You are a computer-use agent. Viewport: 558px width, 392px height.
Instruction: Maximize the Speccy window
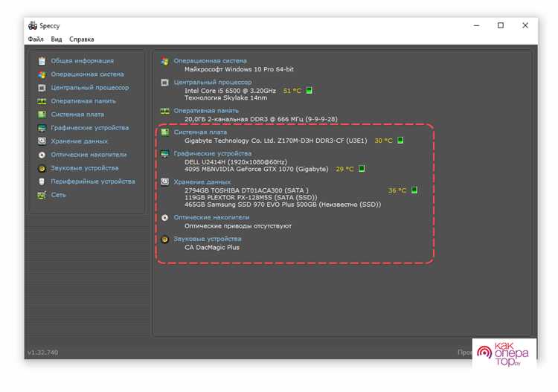point(501,25)
